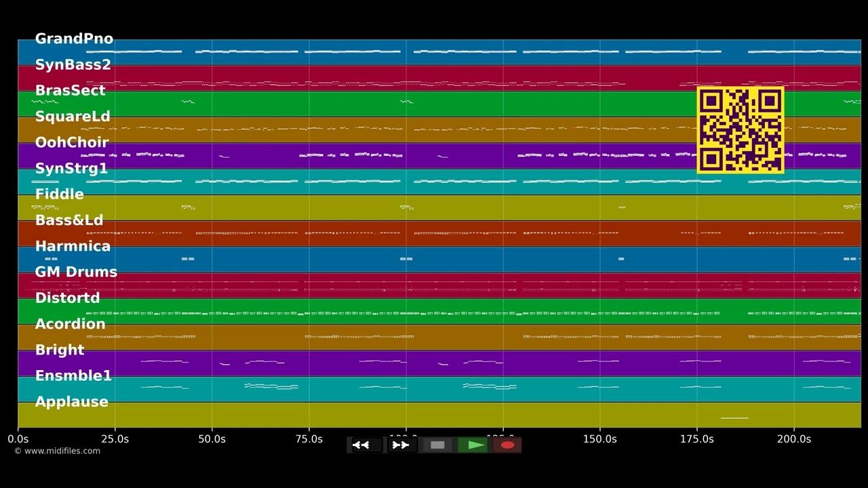Click the 200.0s timeline mark

pos(794,439)
